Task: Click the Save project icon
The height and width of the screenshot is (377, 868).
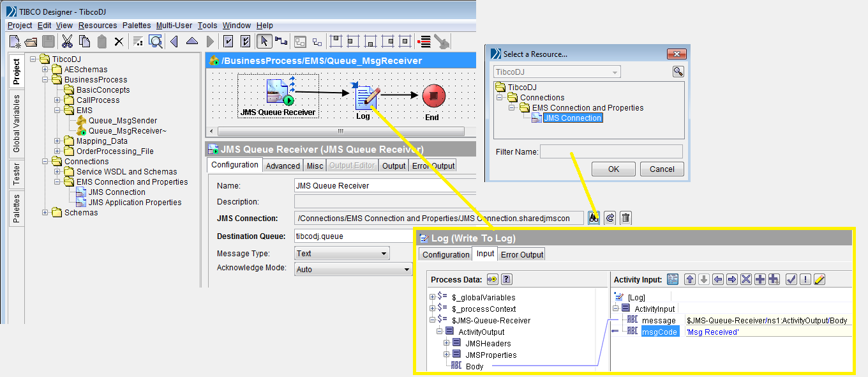Action: 48,40
